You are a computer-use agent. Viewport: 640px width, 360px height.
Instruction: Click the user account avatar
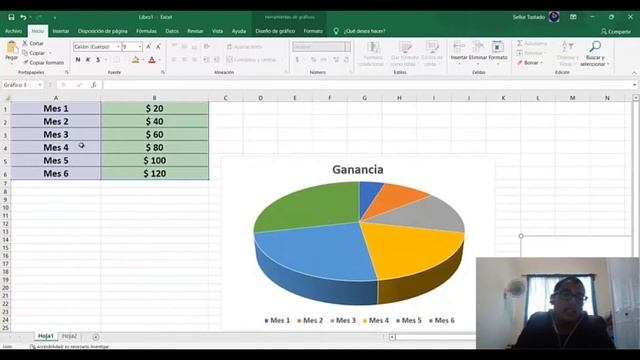(x=554, y=17)
